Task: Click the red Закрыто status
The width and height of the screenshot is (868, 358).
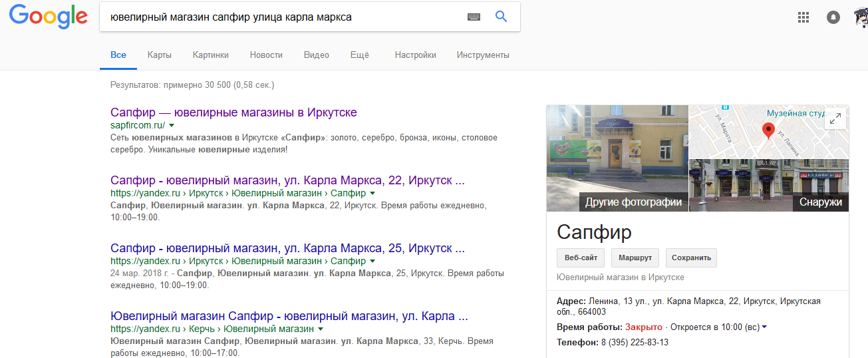Action: [644, 327]
